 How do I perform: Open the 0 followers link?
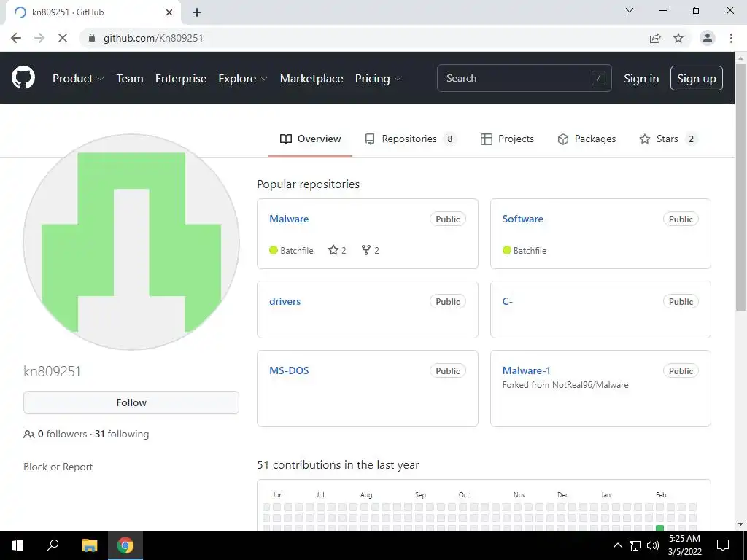click(63, 434)
